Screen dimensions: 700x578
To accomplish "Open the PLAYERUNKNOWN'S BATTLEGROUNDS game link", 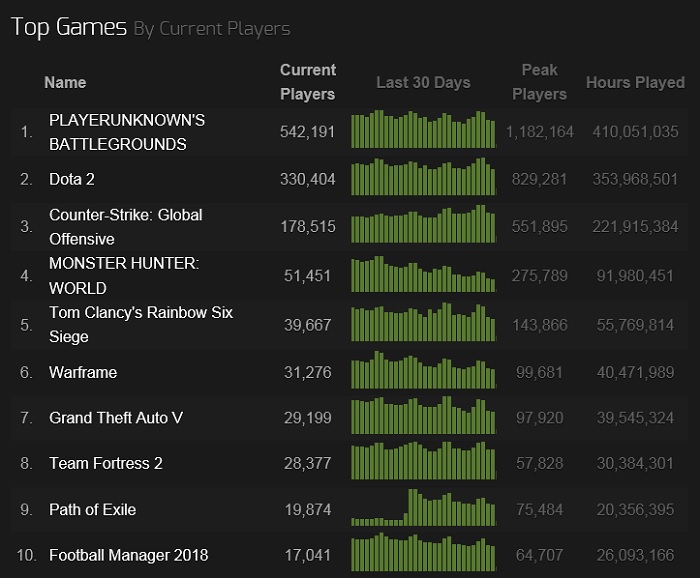I will coord(126,132).
